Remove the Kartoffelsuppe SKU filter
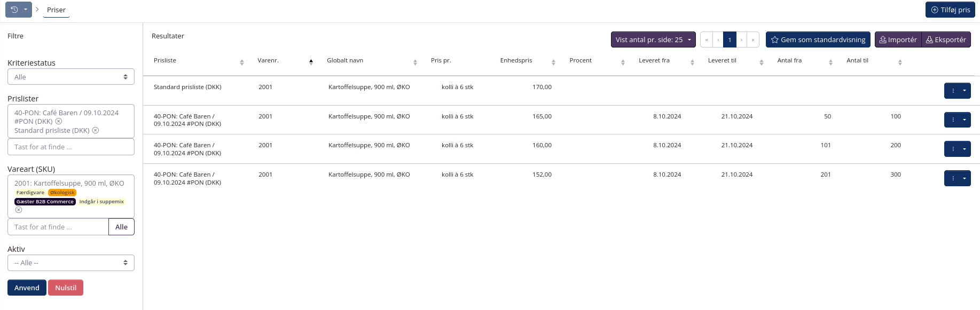 click(19, 210)
